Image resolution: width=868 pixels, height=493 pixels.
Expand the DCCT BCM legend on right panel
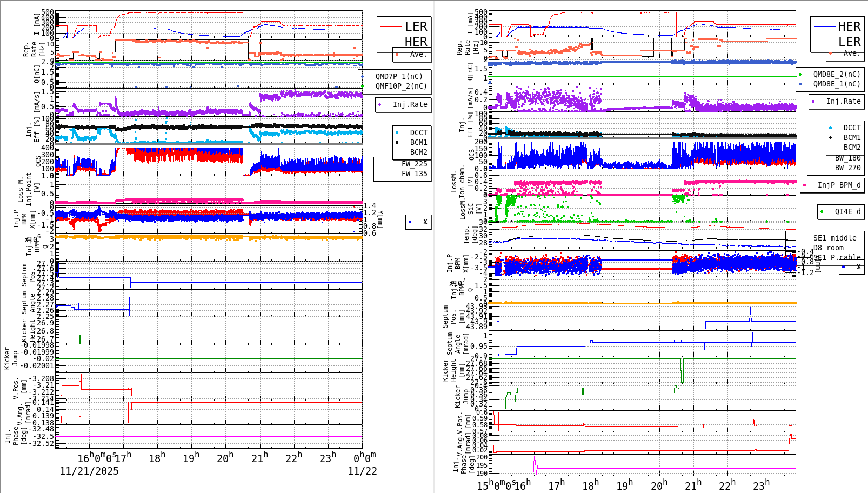pos(845,136)
